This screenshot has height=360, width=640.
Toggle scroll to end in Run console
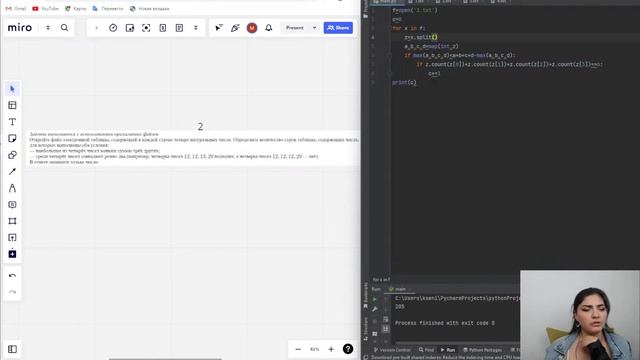(386, 329)
